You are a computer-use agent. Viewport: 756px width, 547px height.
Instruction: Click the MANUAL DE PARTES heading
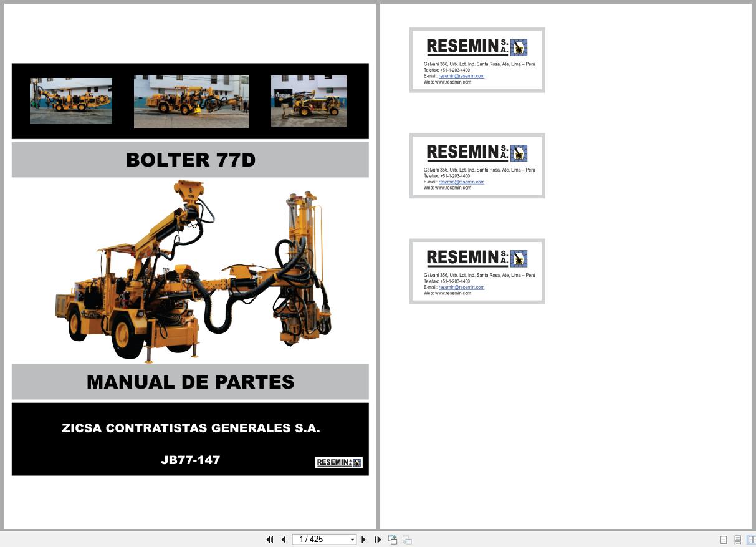click(191, 382)
